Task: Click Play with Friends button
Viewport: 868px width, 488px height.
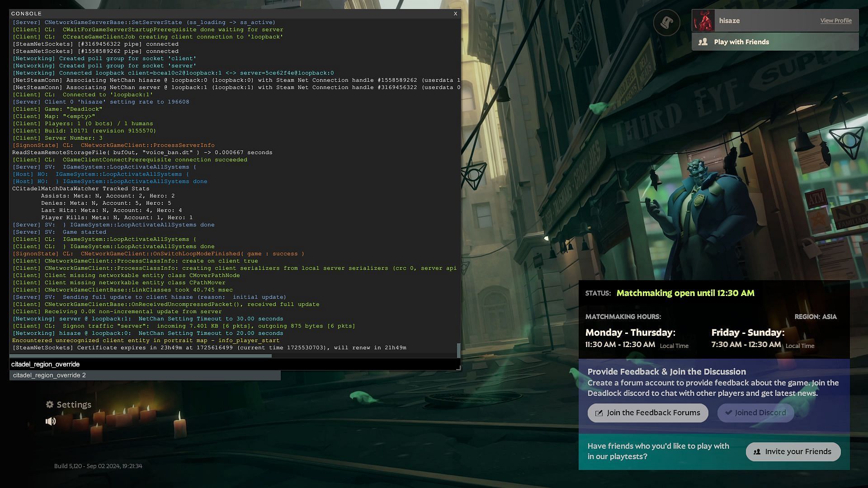Action: click(x=775, y=42)
